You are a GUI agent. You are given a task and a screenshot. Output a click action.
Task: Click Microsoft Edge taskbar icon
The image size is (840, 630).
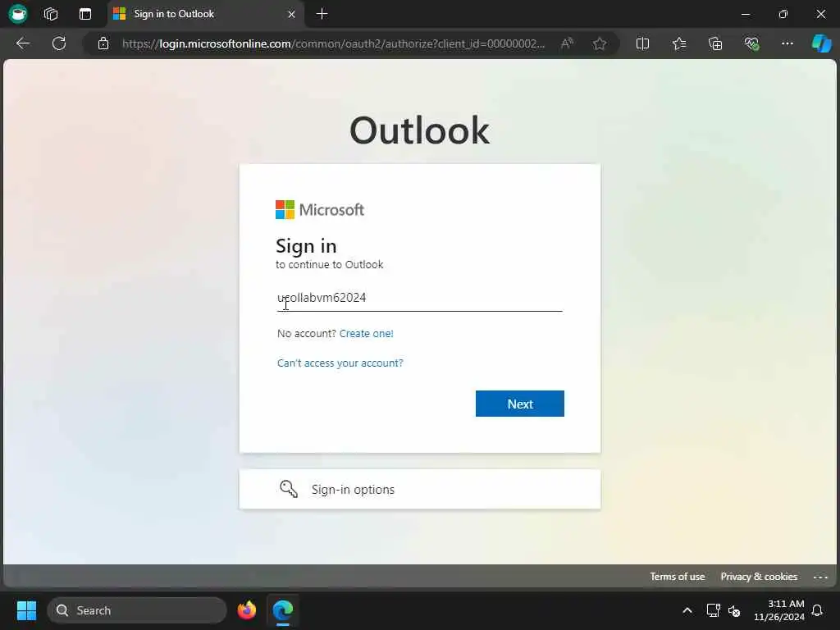click(x=283, y=610)
